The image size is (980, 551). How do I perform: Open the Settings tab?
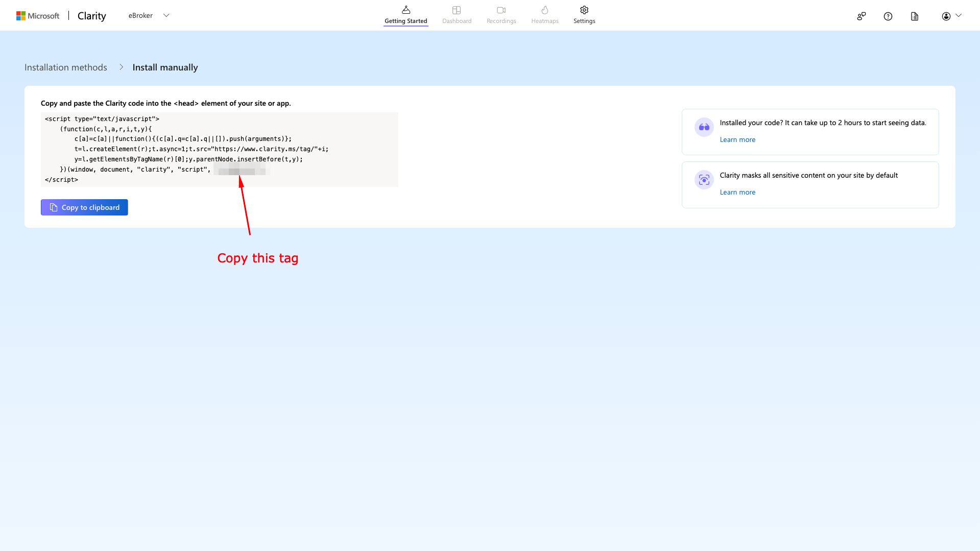584,15
